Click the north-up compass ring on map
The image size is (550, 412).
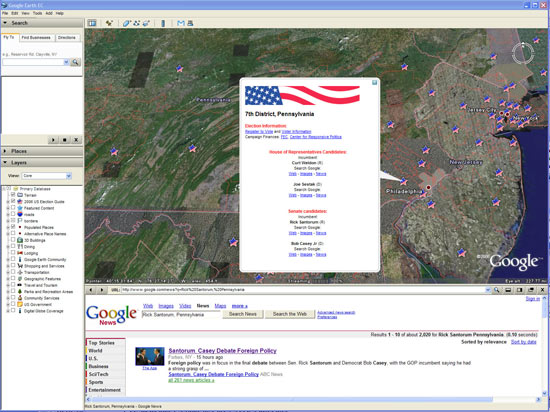pyautogui.click(x=523, y=53)
